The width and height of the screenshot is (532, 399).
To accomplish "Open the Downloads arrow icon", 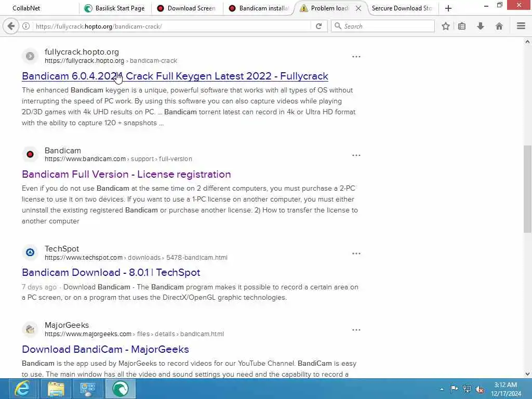I will (x=481, y=26).
